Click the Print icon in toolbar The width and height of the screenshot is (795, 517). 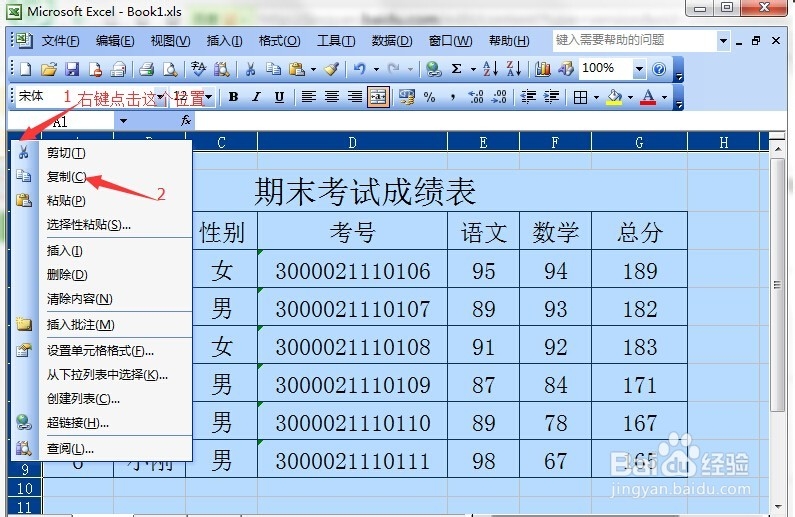147,69
